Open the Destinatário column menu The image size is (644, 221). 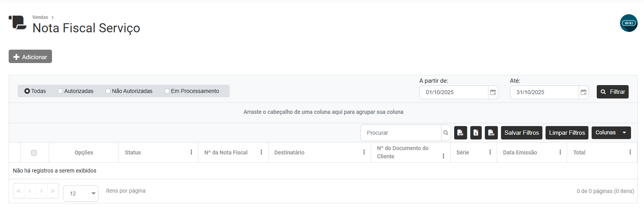[x=364, y=152]
